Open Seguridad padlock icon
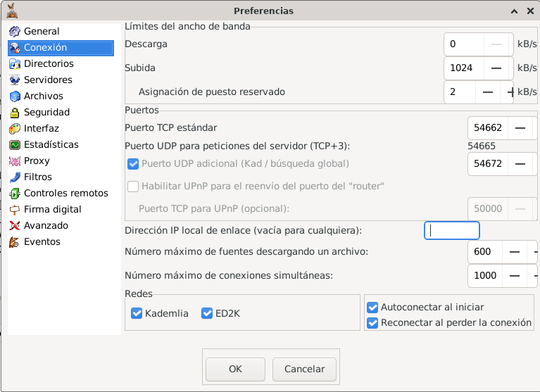This screenshot has width=540, height=392. tap(15, 112)
